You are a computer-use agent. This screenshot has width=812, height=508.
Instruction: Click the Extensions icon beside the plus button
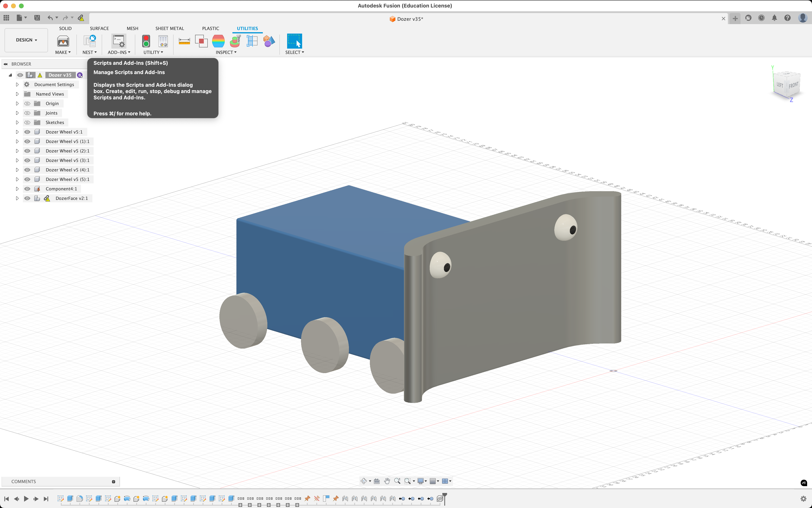point(748,18)
